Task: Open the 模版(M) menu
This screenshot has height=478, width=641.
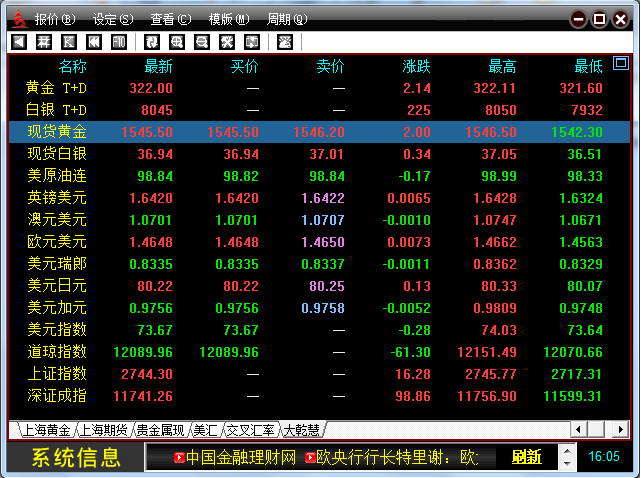Action: point(229,19)
